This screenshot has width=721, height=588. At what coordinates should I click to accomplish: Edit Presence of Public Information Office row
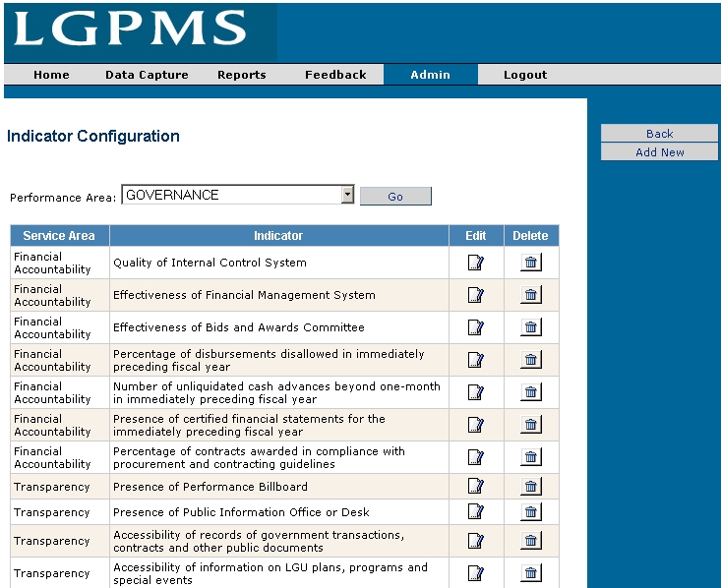coord(476,511)
